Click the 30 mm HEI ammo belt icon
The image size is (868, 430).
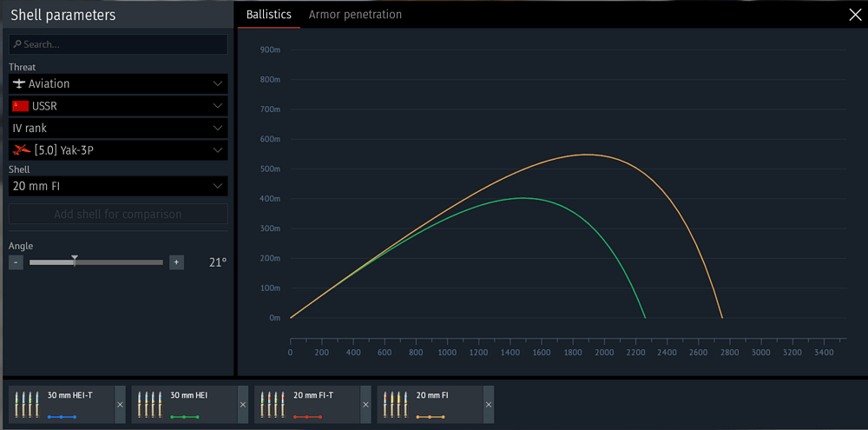[151, 402]
